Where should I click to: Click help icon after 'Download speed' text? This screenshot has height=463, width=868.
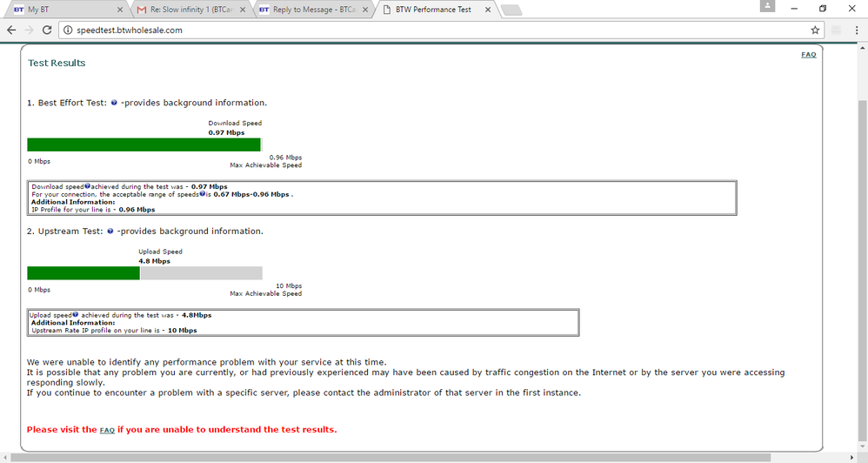pyautogui.click(x=88, y=186)
